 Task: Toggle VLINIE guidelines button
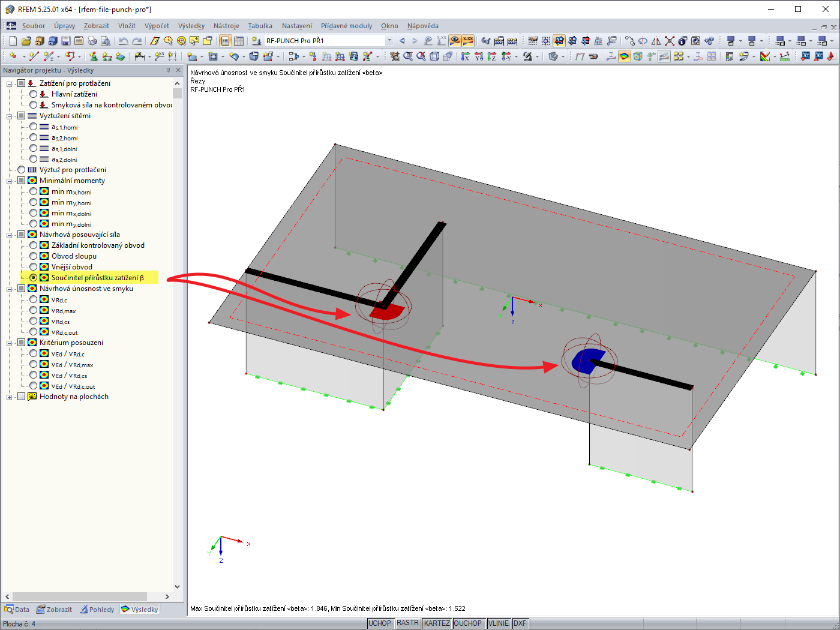(499, 623)
